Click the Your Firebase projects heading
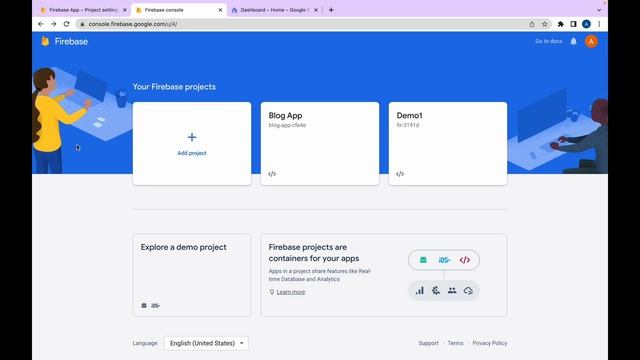This screenshot has height=360, width=640. click(174, 87)
